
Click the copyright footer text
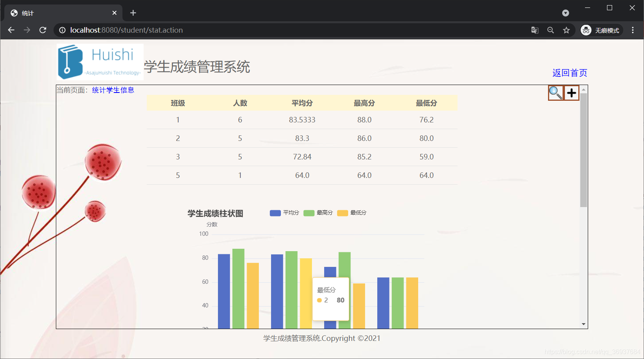coord(322,338)
